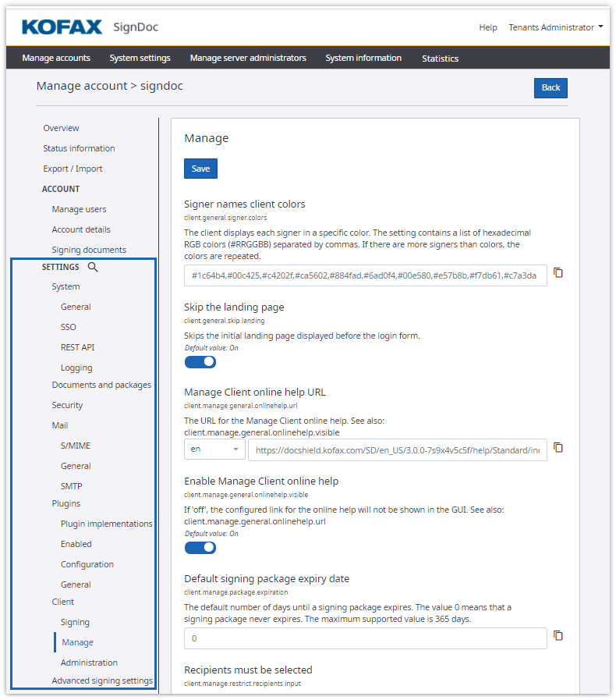Viewport: 616px width, 700px height.
Task: Open the language dropdown set to en
Action: click(214, 449)
